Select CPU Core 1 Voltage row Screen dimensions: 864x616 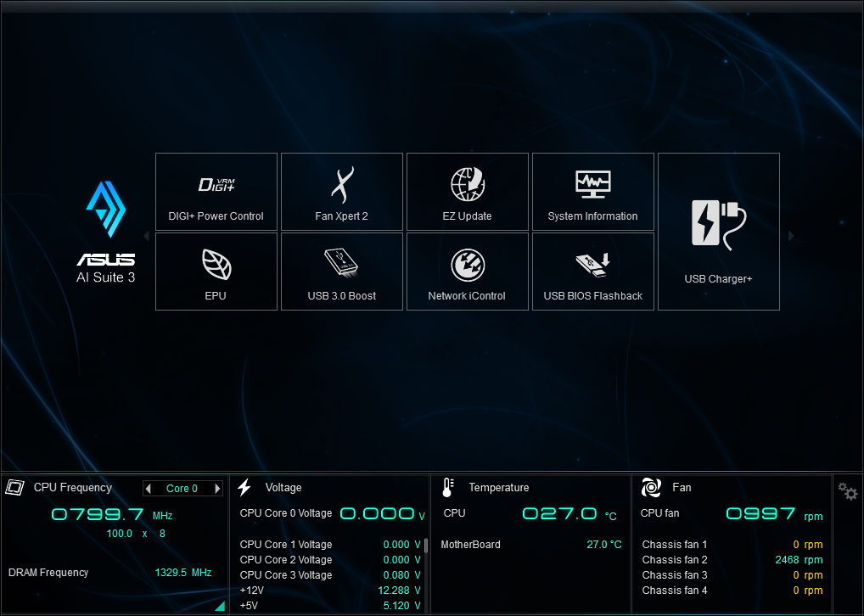330,545
